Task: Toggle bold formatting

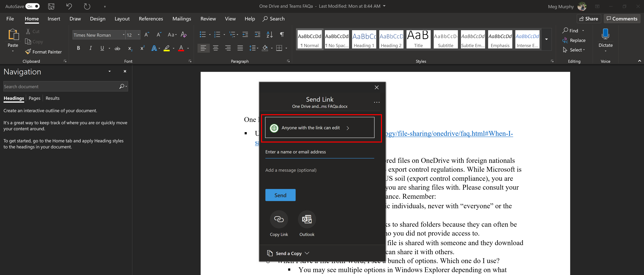Action: pyautogui.click(x=78, y=48)
